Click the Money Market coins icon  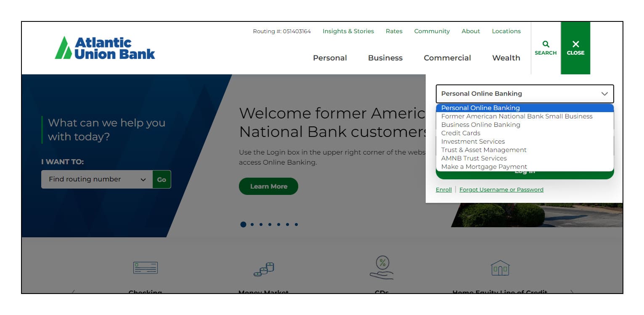coord(264,269)
